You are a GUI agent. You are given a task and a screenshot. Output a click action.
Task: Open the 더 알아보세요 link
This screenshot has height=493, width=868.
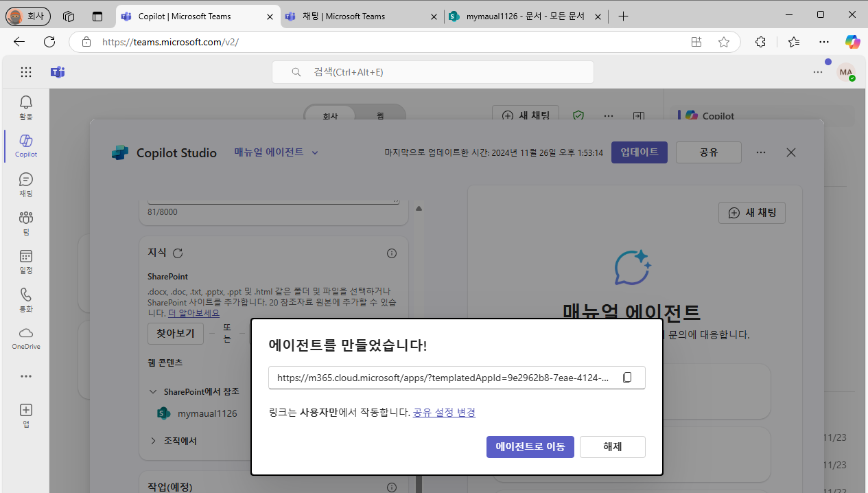tap(194, 313)
